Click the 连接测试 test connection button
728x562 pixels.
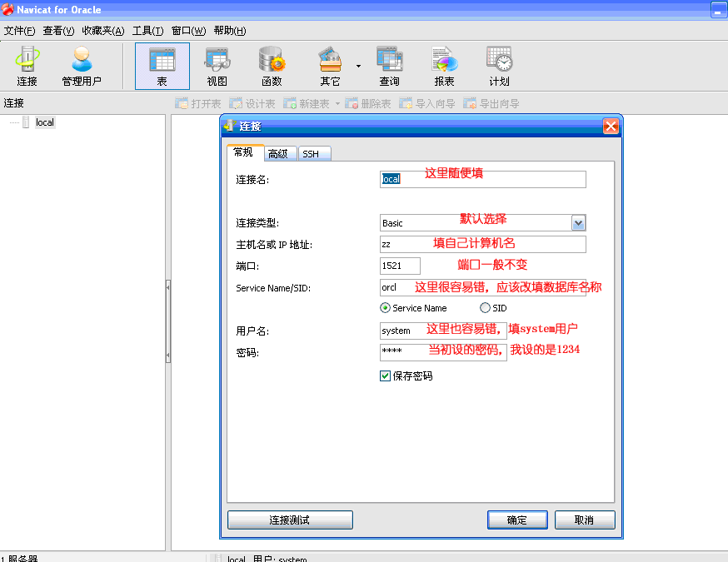pyautogui.click(x=290, y=520)
